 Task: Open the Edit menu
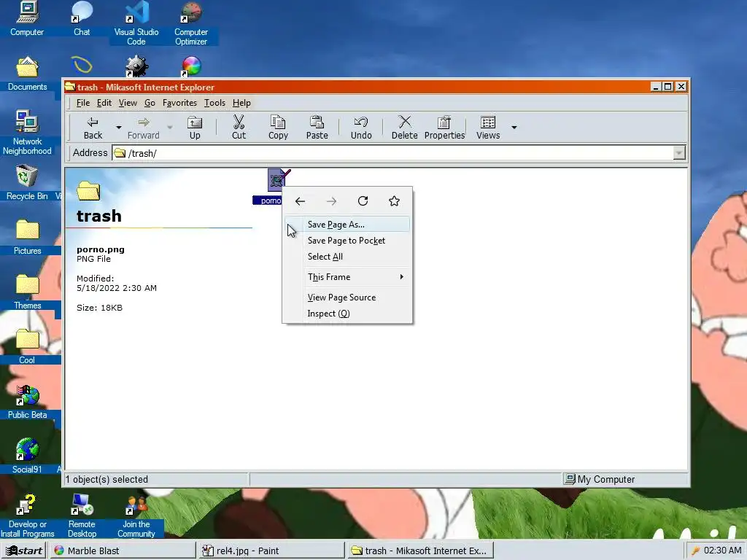pos(104,103)
